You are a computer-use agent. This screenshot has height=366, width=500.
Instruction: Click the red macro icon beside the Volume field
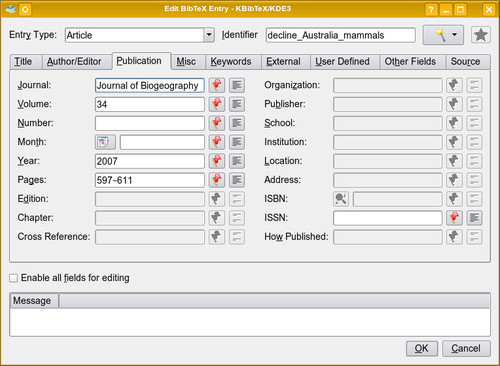coord(217,104)
